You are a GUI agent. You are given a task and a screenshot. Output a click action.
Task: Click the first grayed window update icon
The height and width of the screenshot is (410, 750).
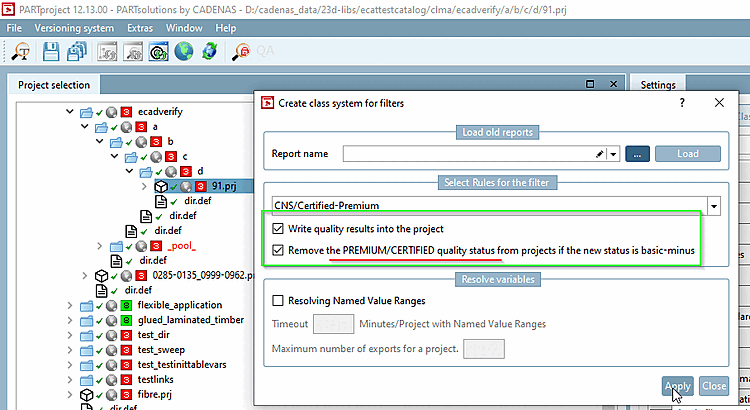[x=107, y=51]
